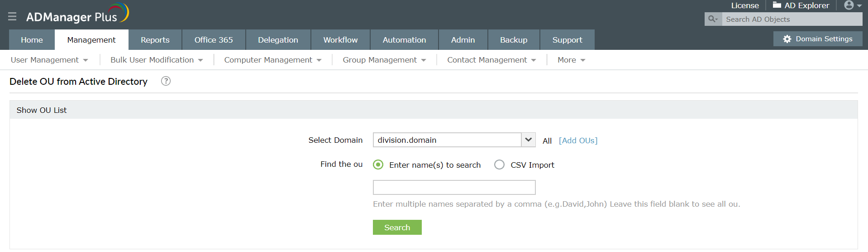Viewport: 868px width, 252px height.
Task: Open the hamburger menu icon
Action: pyautogui.click(x=12, y=17)
